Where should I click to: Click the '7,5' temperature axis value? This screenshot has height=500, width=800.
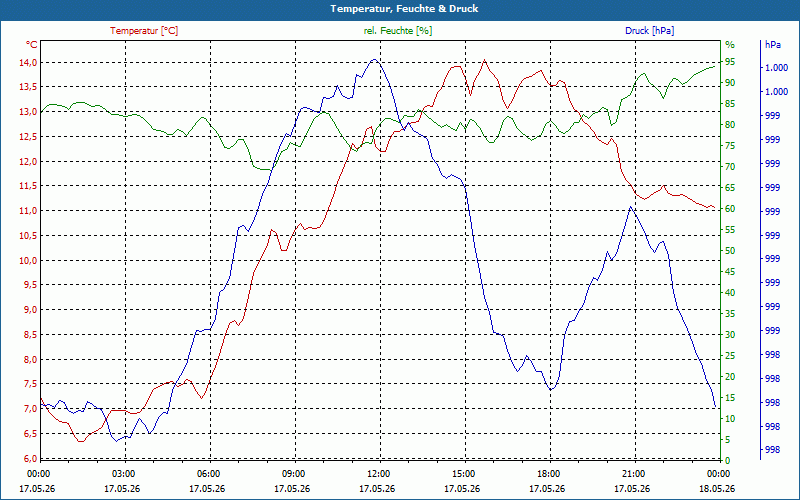[x=30, y=384]
